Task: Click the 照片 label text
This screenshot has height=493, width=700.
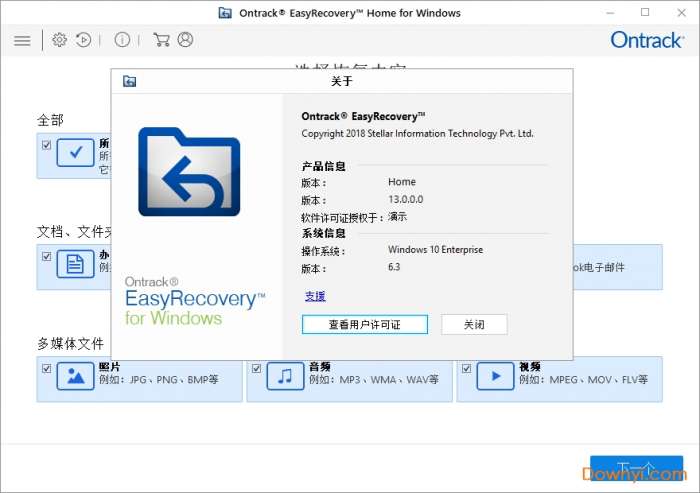Action: tap(109, 367)
